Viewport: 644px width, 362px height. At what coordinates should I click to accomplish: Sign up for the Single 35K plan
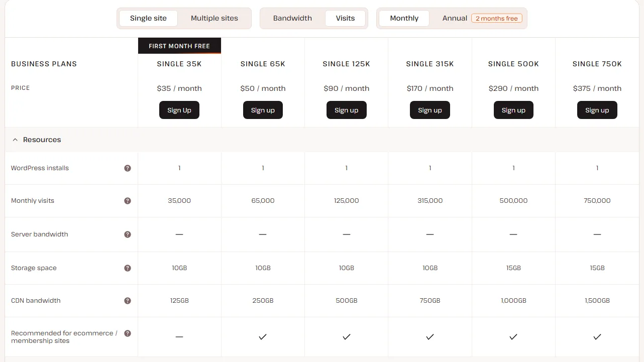179,110
